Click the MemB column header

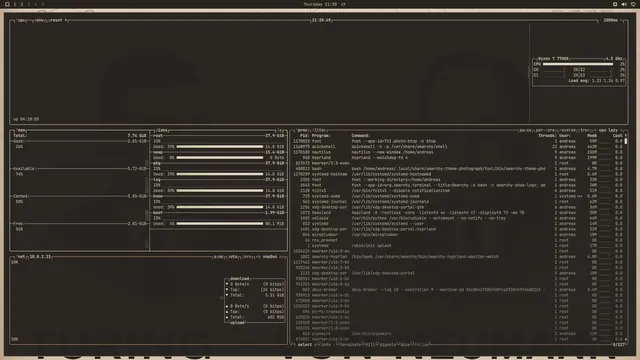click(592, 136)
